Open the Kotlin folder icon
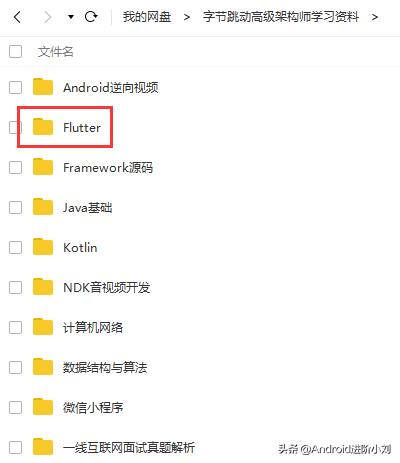 43,247
